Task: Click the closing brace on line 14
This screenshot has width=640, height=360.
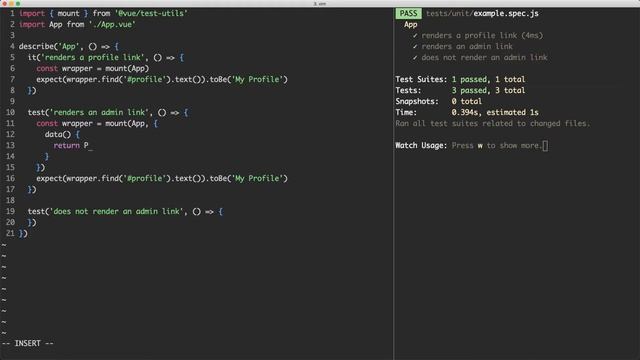Action: point(47,157)
